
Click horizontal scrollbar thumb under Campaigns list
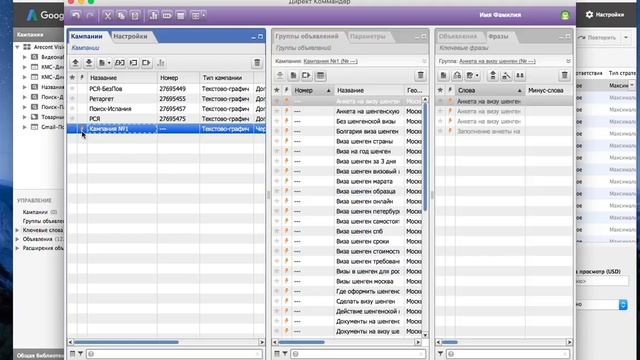click(x=126, y=342)
